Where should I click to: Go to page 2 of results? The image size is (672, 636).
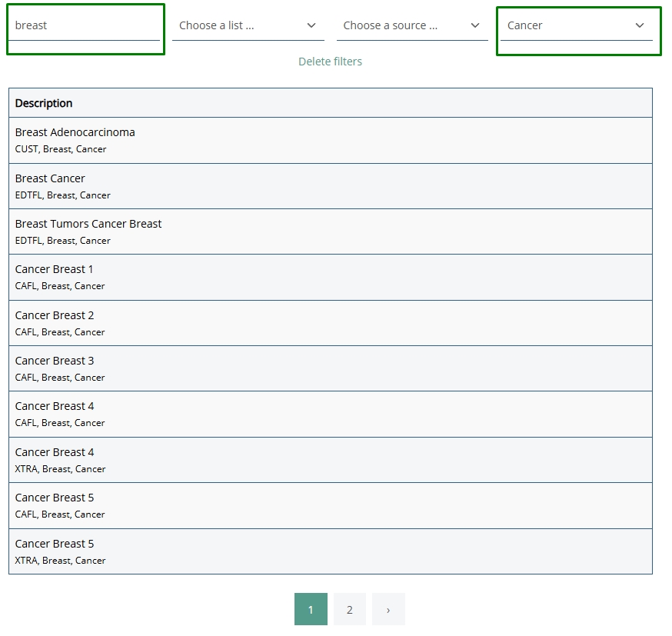tap(350, 609)
